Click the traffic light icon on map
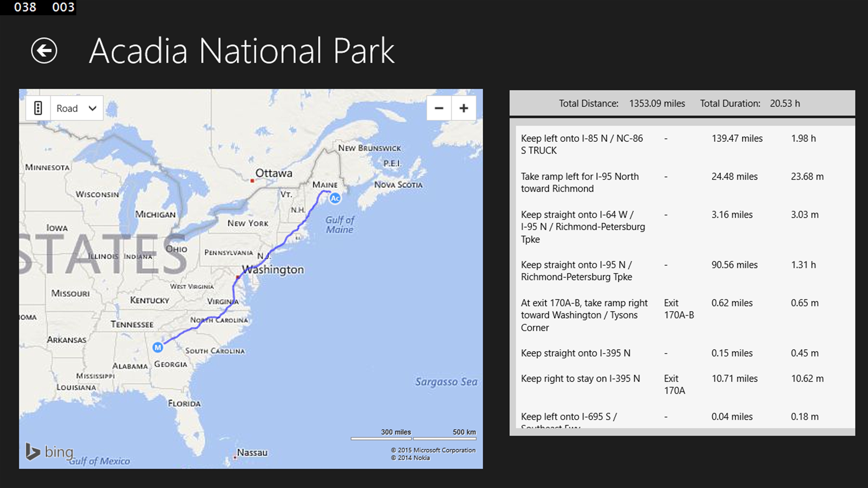Screen dimensions: 868x488 tap(38, 108)
